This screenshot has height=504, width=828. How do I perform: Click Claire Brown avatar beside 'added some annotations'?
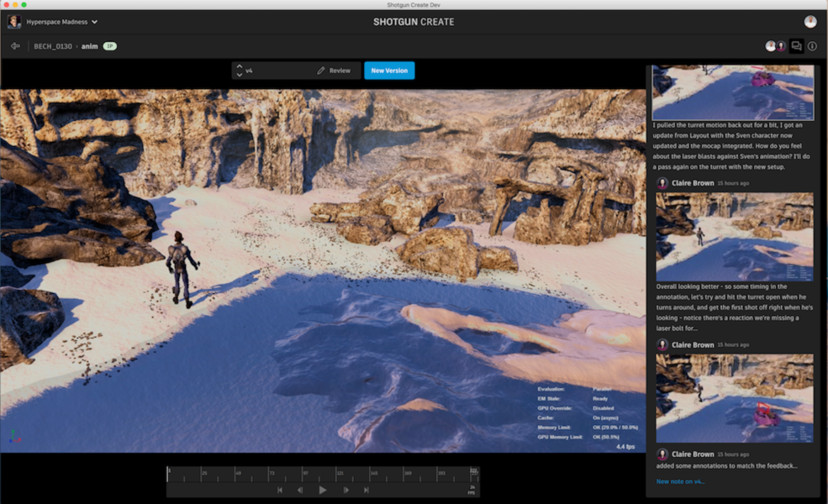662,454
